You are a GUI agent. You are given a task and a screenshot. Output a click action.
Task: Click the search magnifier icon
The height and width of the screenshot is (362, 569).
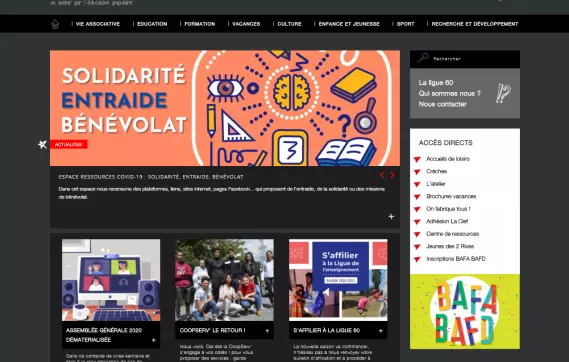[422, 58]
